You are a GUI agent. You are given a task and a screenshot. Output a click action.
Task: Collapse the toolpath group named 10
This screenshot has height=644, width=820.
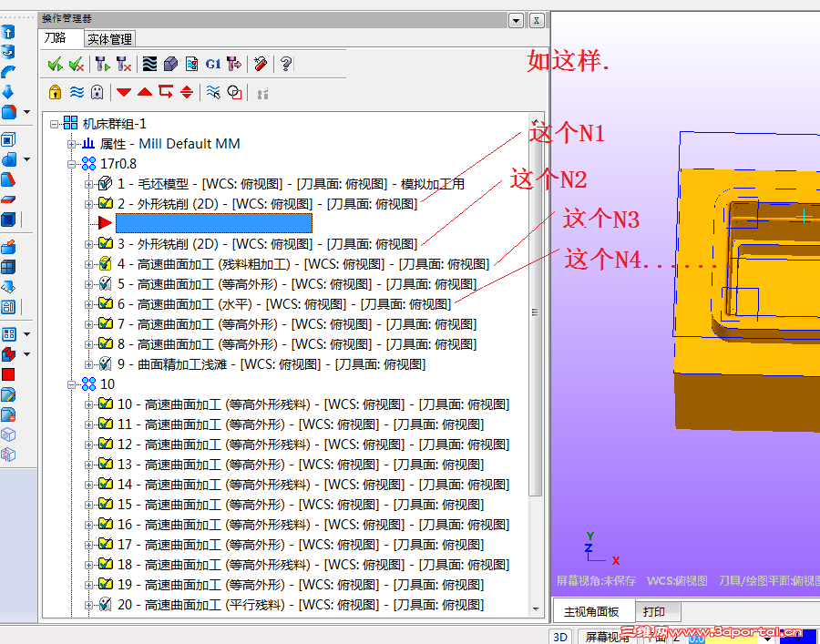[x=71, y=384]
